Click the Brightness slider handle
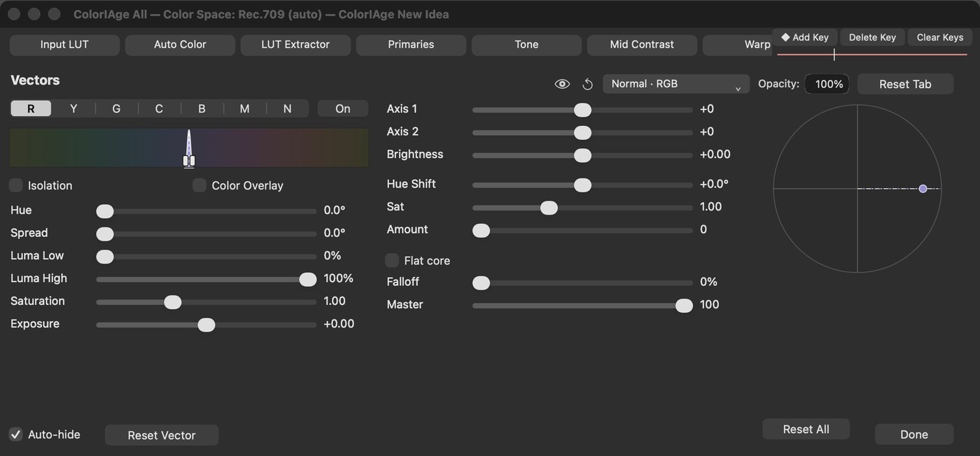980x456 pixels. click(x=582, y=155)
